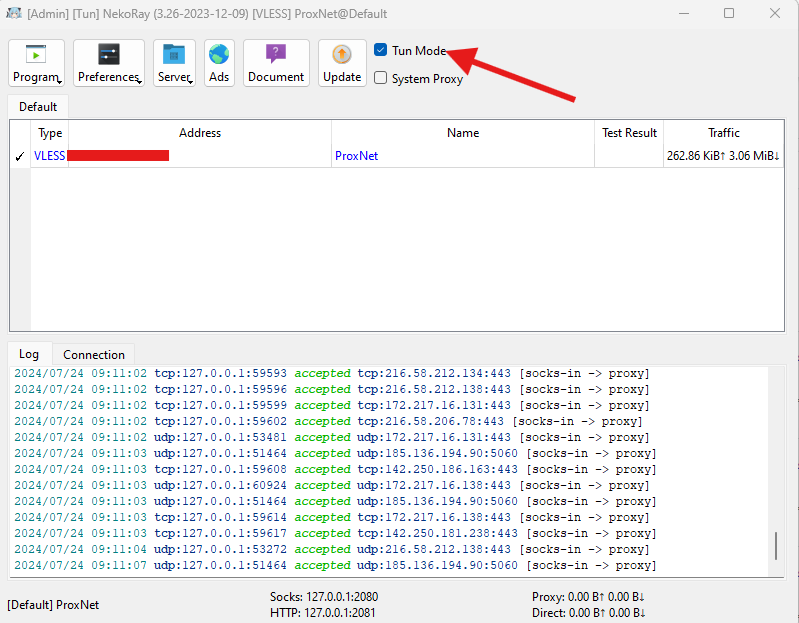Sort by the Test Result column header
Image resolution: width=799 pixels, height=623 pixels.
pos(629,133)
